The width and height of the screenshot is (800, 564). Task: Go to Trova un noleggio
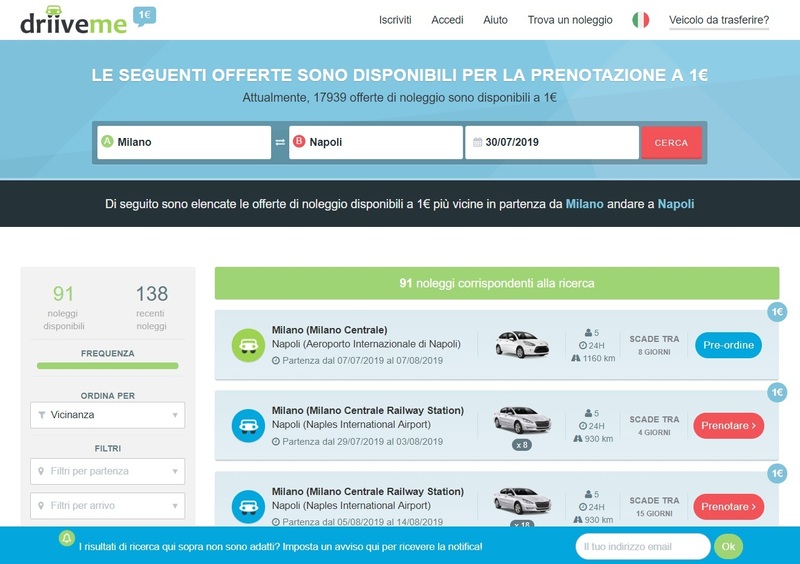tap(570, 20)
